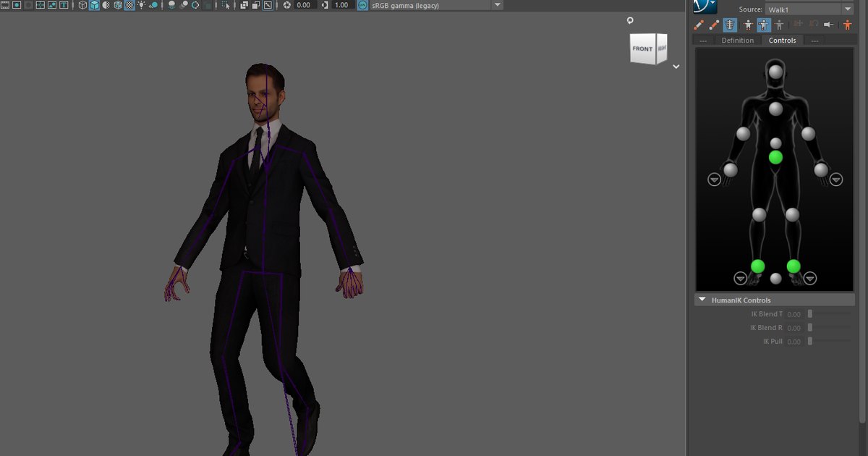The width and height of the screenshot is (868, 456).
Task: Expand the screen-left hand finger controls
Action: (714, 180)
